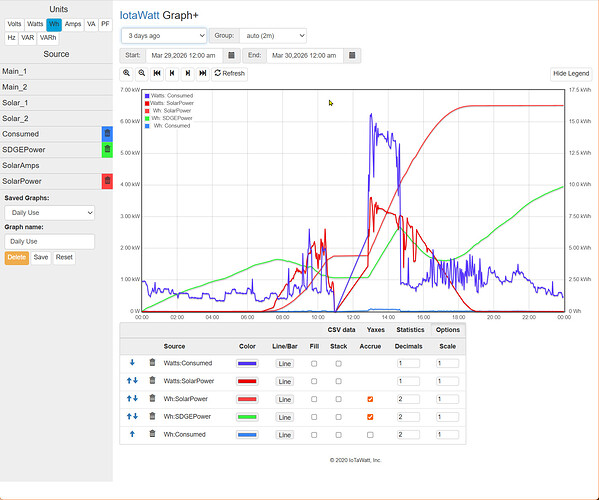This screenshot has width=599, height=500.
Task: Open color picker for Wh:SDGEPower
Action: pyautogui.click(x=247, y=417)
